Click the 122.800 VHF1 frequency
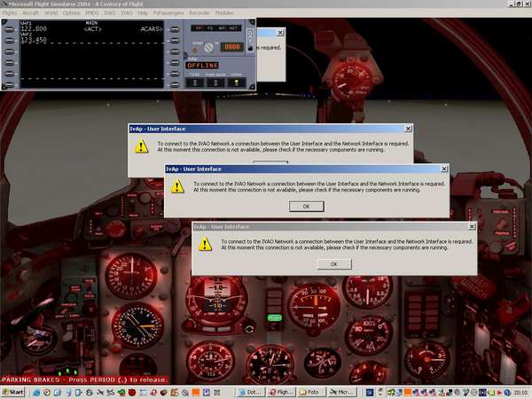 point(34,29)
